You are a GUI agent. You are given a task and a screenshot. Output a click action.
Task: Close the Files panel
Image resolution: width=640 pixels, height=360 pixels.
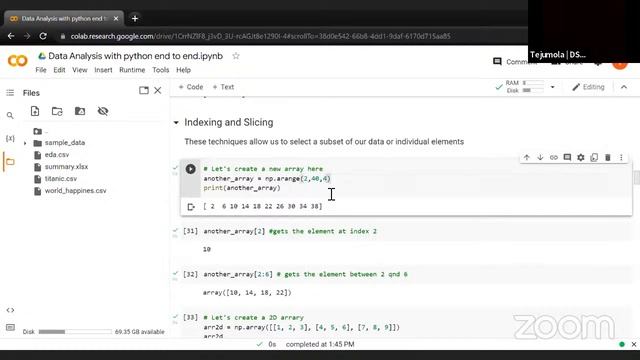[x=158, y=91]
